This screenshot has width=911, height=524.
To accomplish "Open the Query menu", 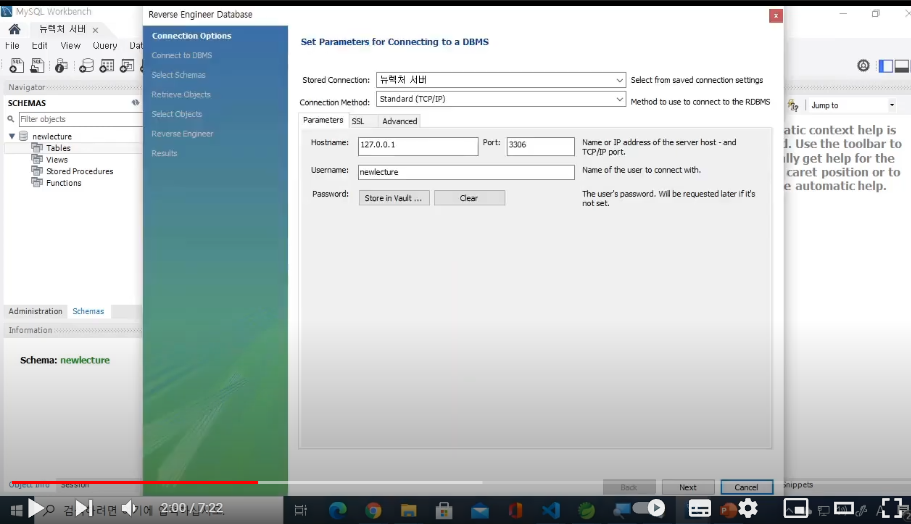I will pyautogui.click(x=105, y=45).
